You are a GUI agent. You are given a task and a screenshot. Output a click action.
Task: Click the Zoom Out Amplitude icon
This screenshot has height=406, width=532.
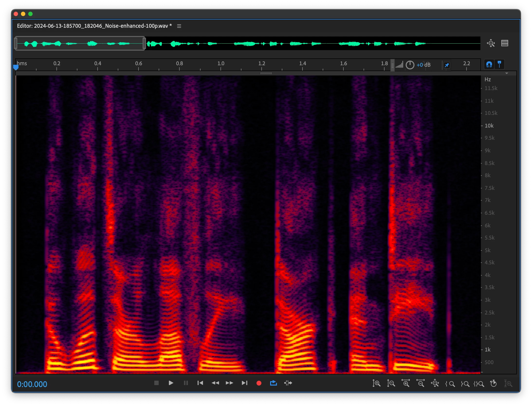tap(391, 383)
